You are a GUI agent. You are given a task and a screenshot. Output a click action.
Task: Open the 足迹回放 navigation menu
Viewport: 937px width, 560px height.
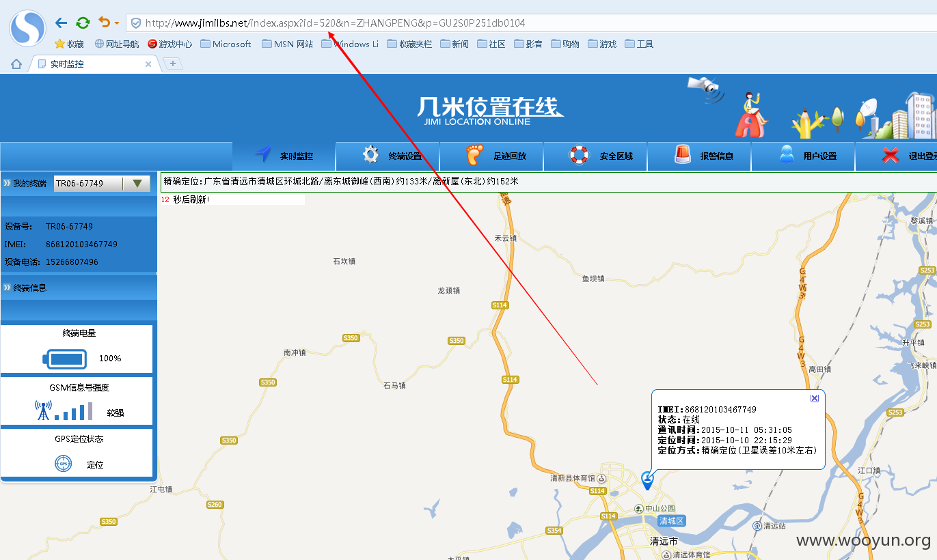(x=492, y=156)
